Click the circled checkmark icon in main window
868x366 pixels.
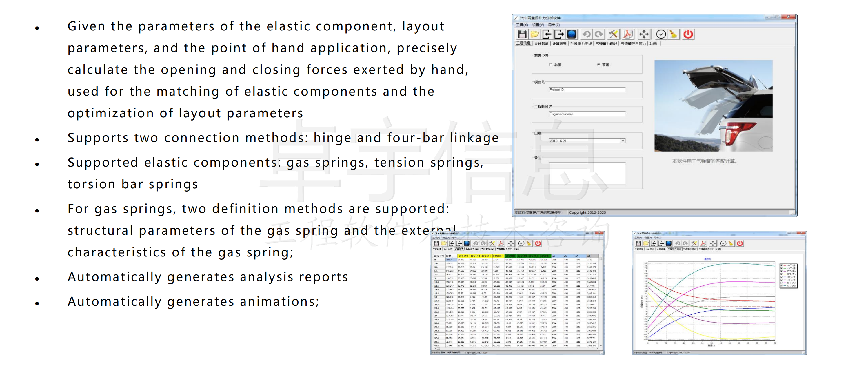661,34
